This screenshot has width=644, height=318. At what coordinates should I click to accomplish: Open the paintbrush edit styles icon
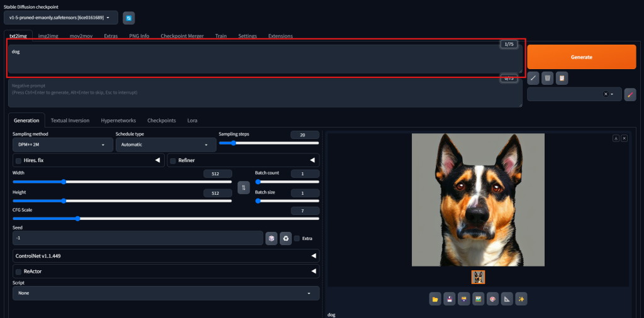(630, 94)
